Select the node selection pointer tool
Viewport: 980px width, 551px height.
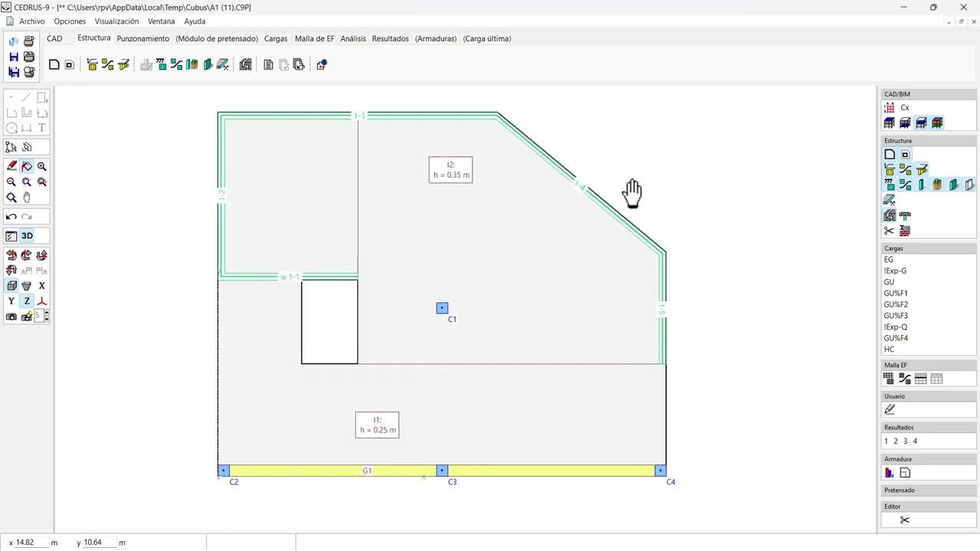point(11,147)
